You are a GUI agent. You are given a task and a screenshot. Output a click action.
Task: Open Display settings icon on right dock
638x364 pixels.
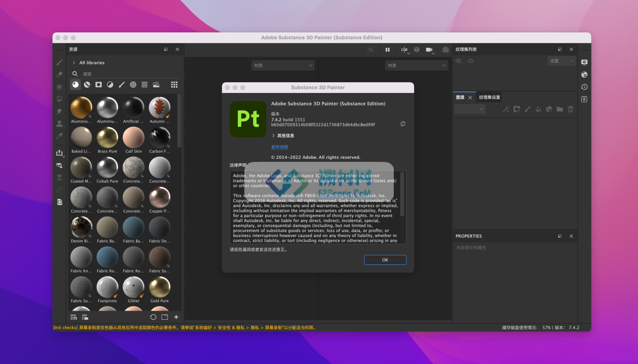(584, 62)
